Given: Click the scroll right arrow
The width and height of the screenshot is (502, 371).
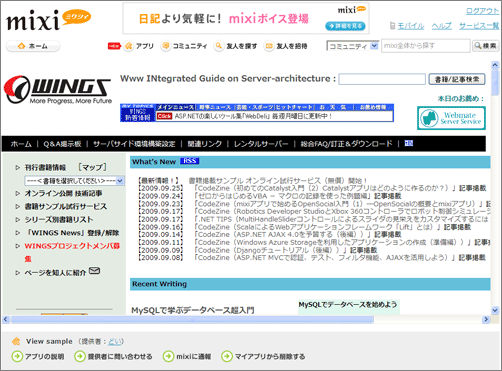Looking at the screenshot, I should [486, 320].
